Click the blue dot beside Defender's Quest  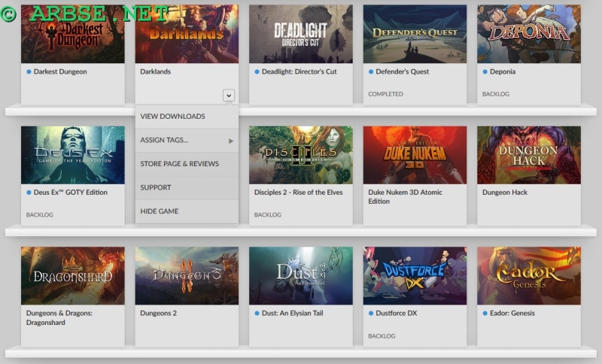pos(371,71)
